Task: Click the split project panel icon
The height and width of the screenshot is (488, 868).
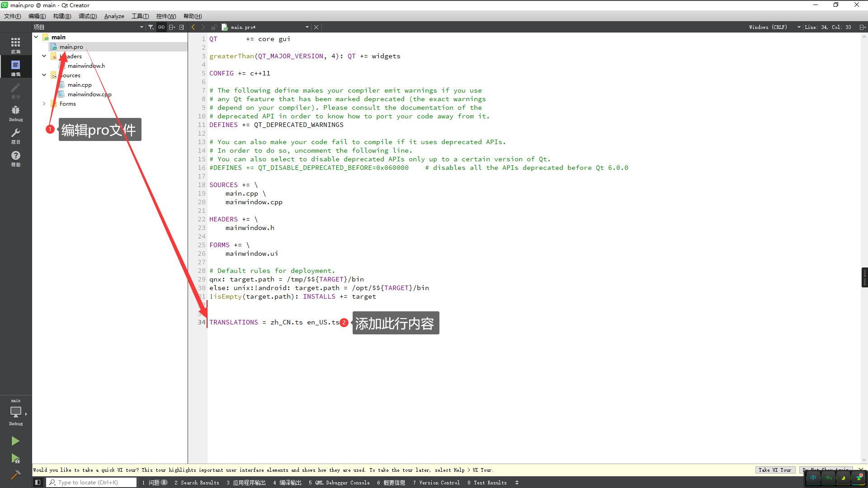Action: coord(172,27)
